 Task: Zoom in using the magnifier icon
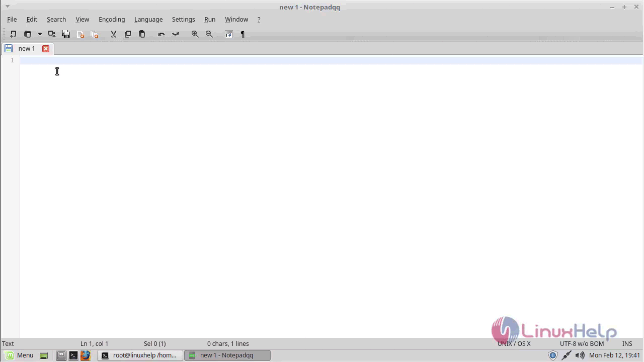point(195,34)
